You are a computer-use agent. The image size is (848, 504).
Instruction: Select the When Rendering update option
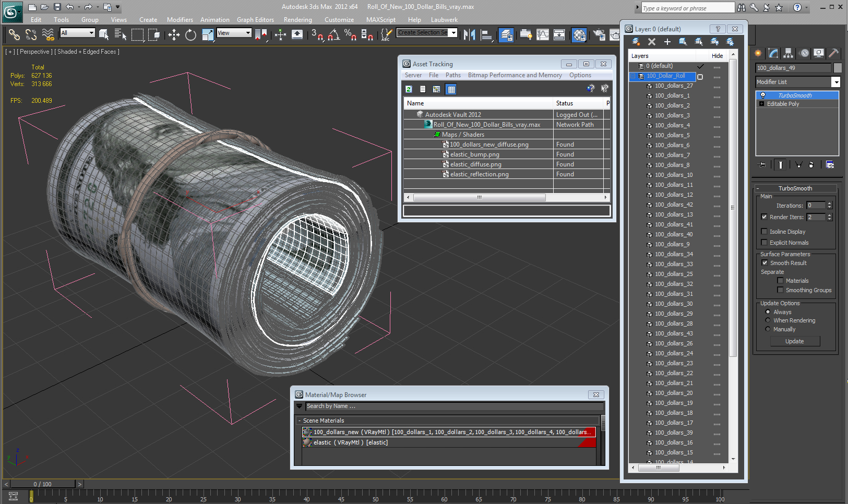click(768, 320)
